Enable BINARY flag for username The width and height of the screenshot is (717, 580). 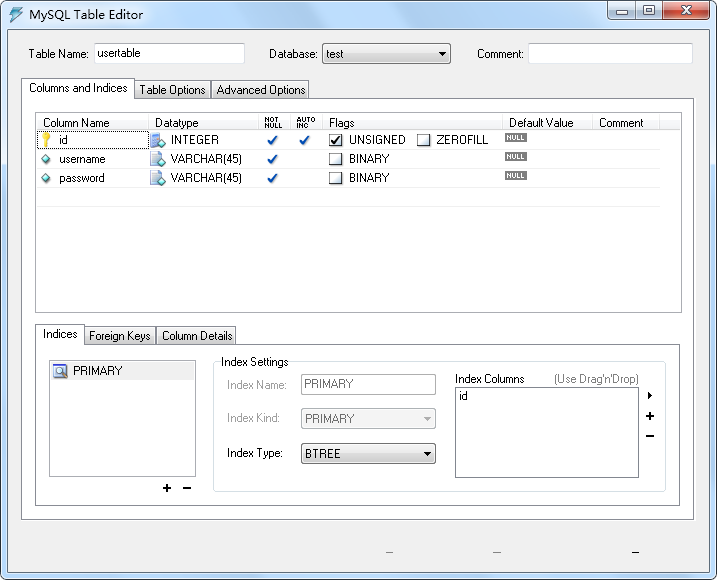click(336, 159)
